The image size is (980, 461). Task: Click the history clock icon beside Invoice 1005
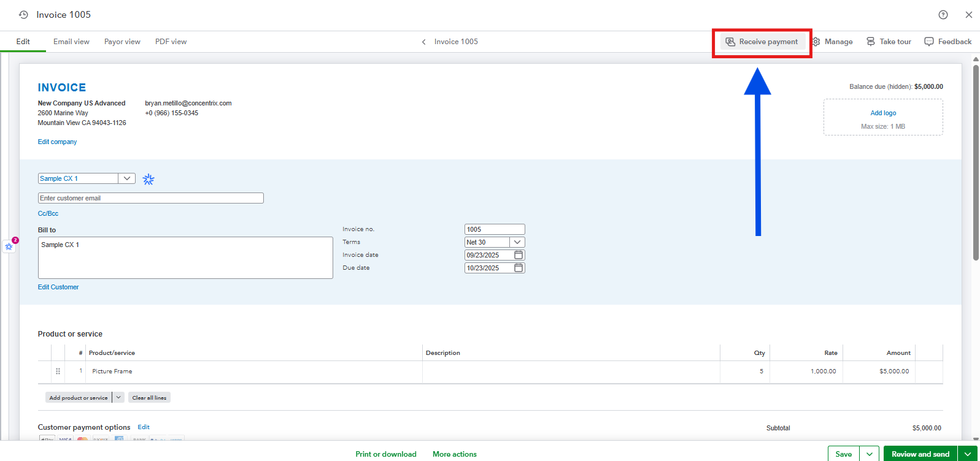pos(23,15)
